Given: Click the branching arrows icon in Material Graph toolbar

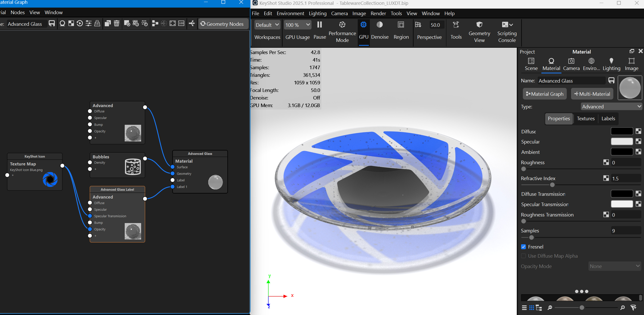Looking at the screenshot, I should (x=192, y=24).
